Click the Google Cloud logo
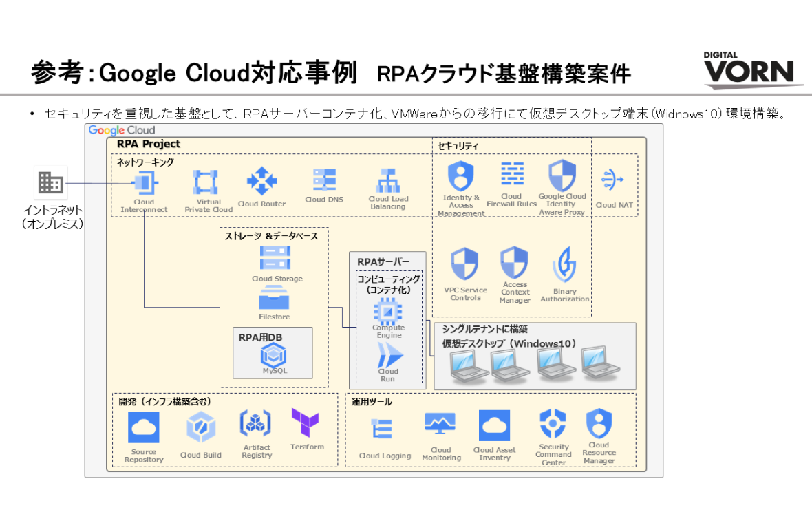Image resolution: width=812 pixels, height=523 pixels. pyautogui.click(x=122, y=130)
